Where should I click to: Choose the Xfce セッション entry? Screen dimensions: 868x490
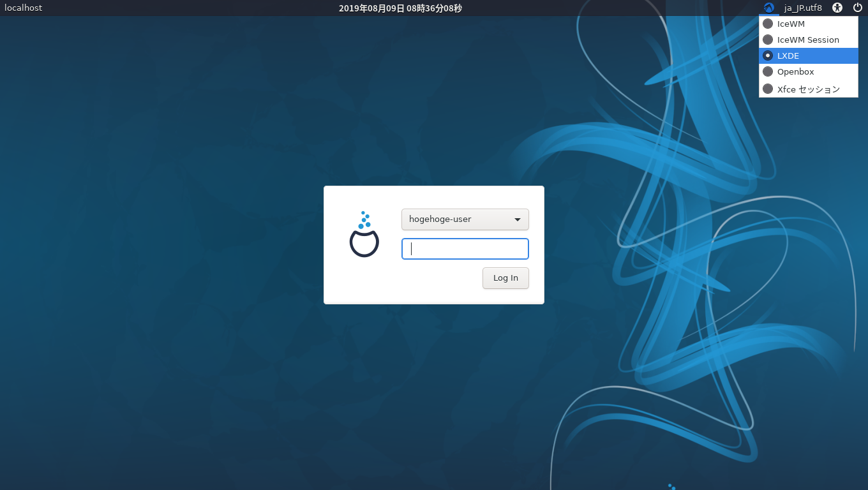(808, 89)
